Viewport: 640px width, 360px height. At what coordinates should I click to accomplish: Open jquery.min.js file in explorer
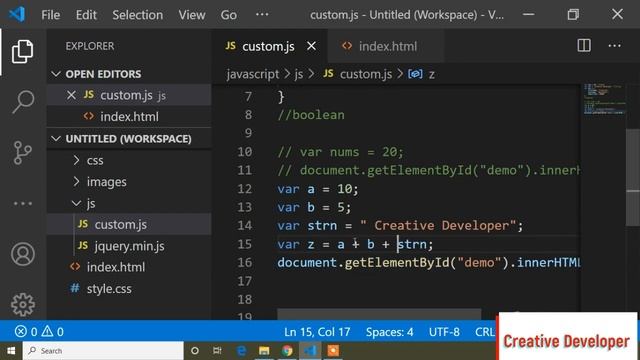(x=129, y=246)
